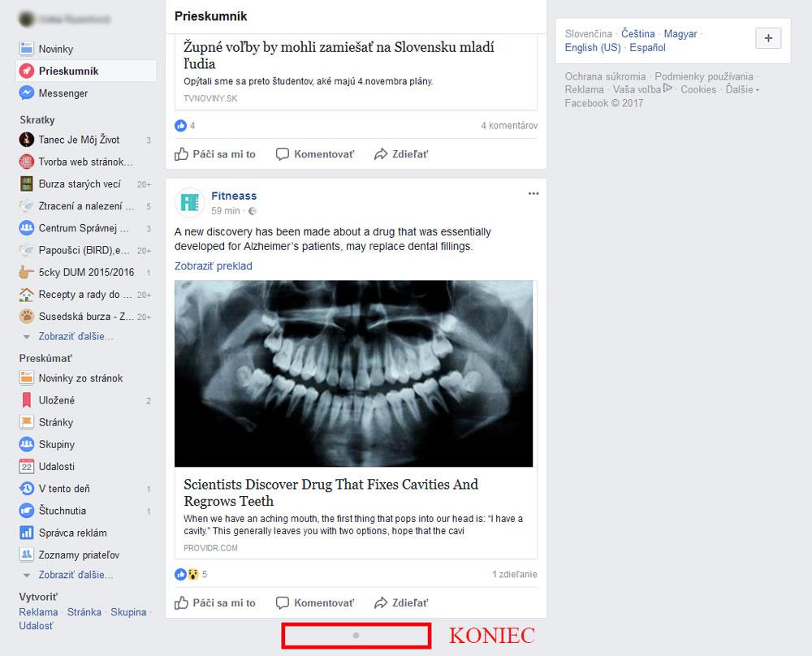The image size is (812, 656).
Task: Click 59 min post timestamp
Action: coord(225,211)
